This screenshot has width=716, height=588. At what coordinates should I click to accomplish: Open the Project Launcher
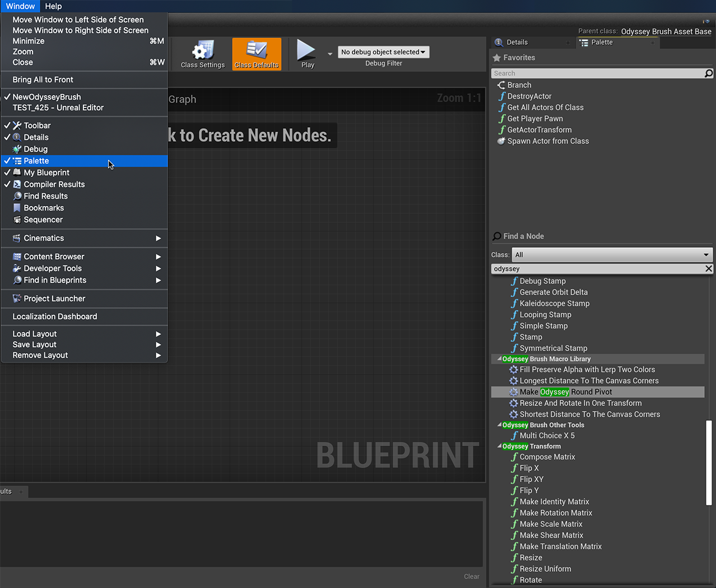click(53, 298)
